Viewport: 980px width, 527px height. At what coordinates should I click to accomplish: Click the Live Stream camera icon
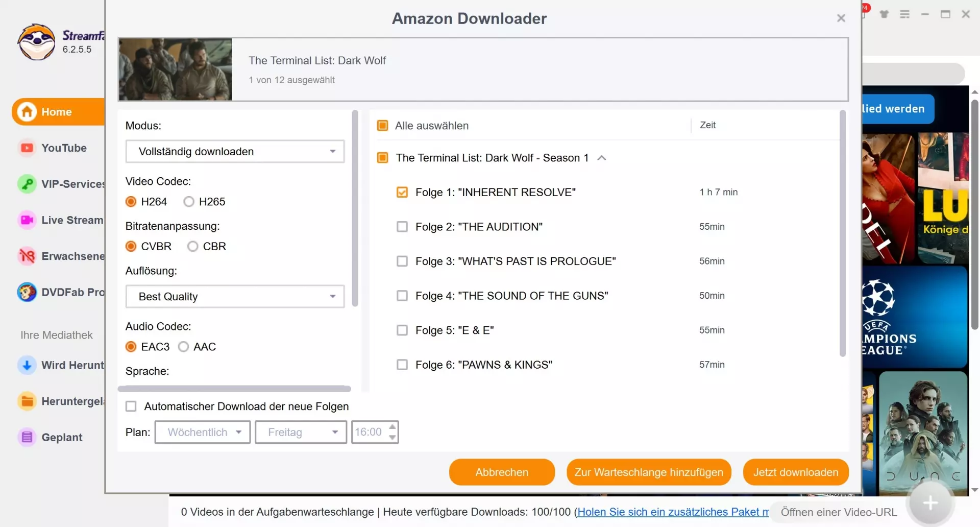point(27,220)
